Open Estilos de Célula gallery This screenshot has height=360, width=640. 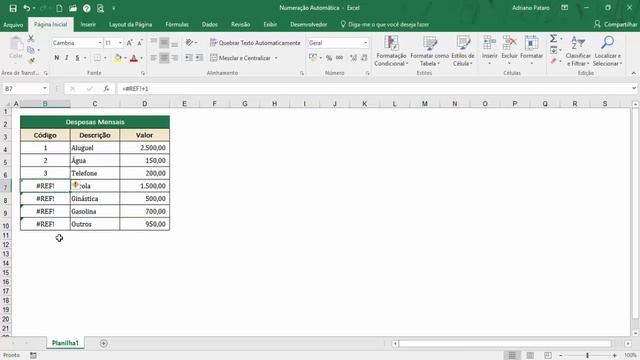(463, 51)
